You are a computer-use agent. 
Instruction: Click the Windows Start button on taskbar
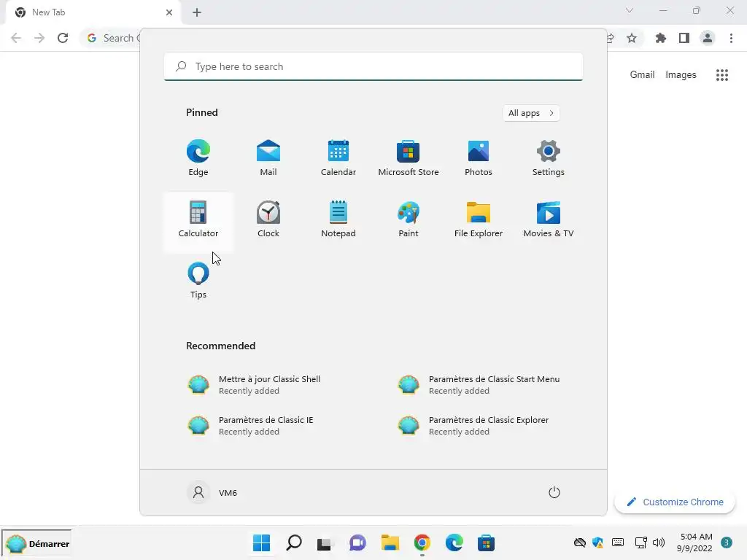tap(261, 542)
